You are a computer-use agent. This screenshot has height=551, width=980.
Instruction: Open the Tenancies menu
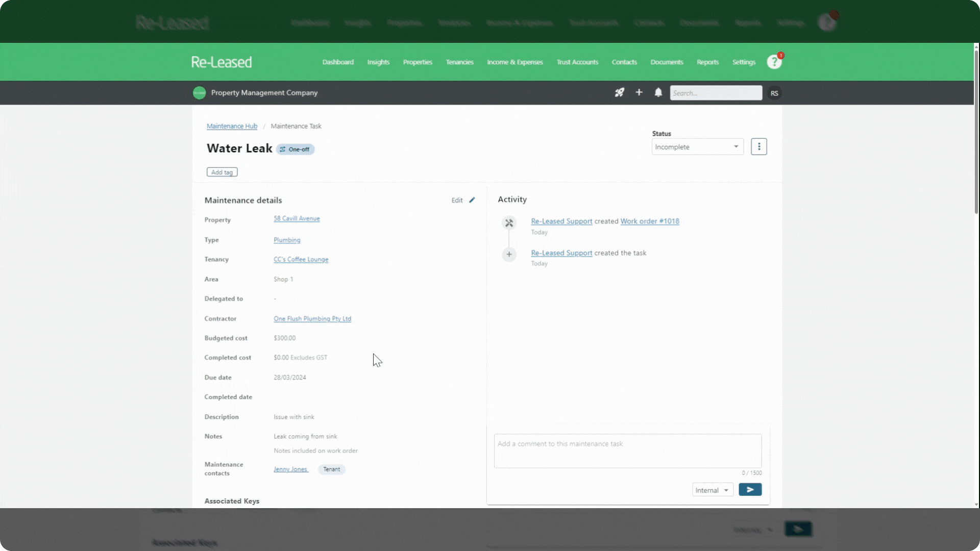459,62
